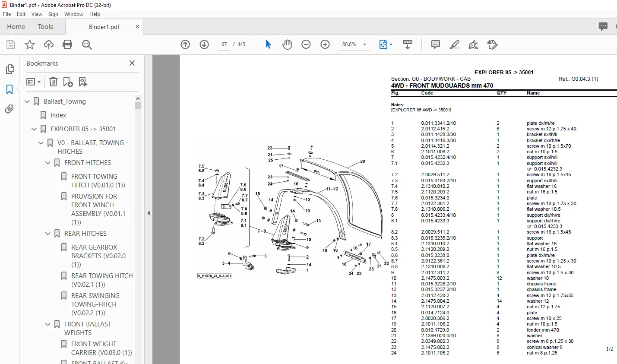Close the Binder1.pdf tab
Image resolution: width=617 pixels, height=364 pixels.
137,27
